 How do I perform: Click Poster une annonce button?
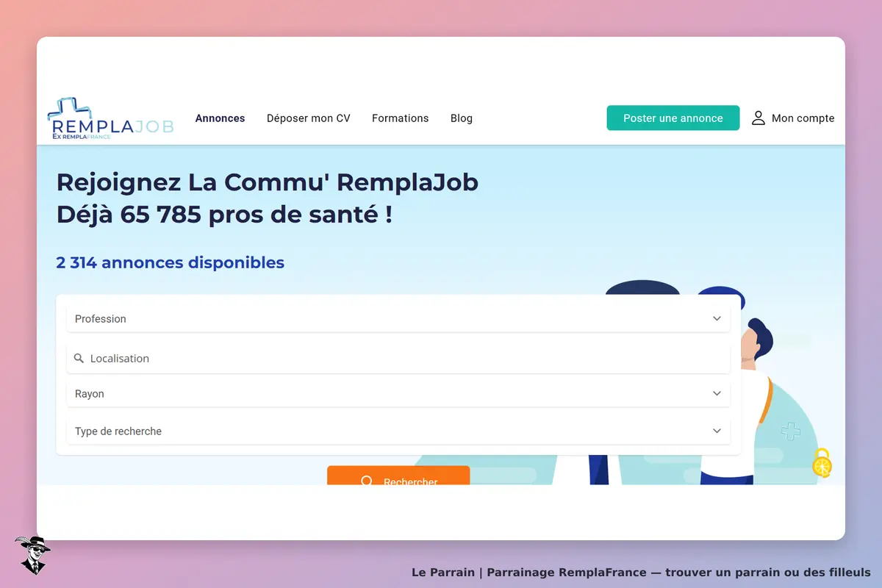[673, 118]
